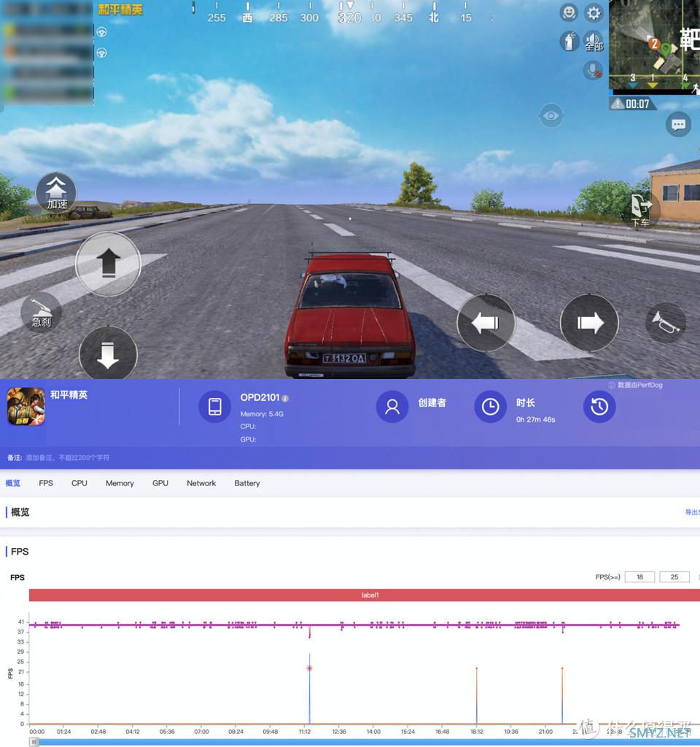
Task: Steer right with the right-arrow button
Action: point(589,323)
